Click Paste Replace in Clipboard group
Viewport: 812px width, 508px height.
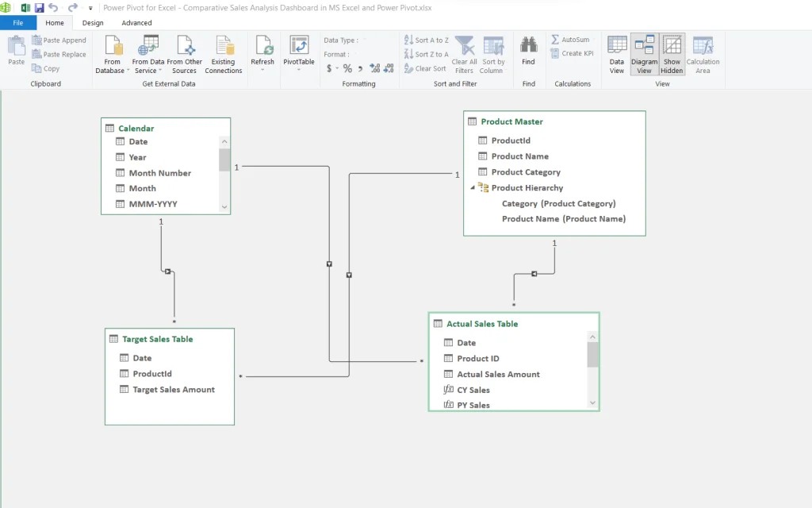[x=59, y=54]
